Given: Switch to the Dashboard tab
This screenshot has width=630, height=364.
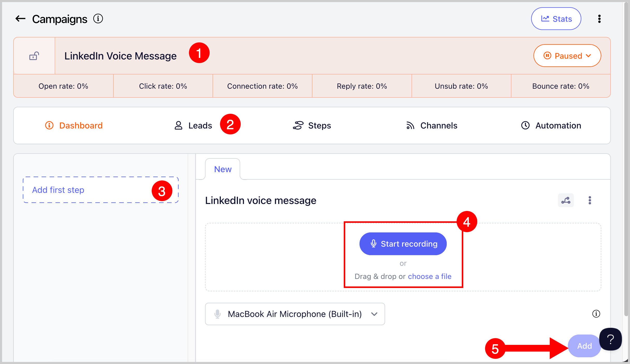Looking at the screenshot, I should [x=74, y=126].
